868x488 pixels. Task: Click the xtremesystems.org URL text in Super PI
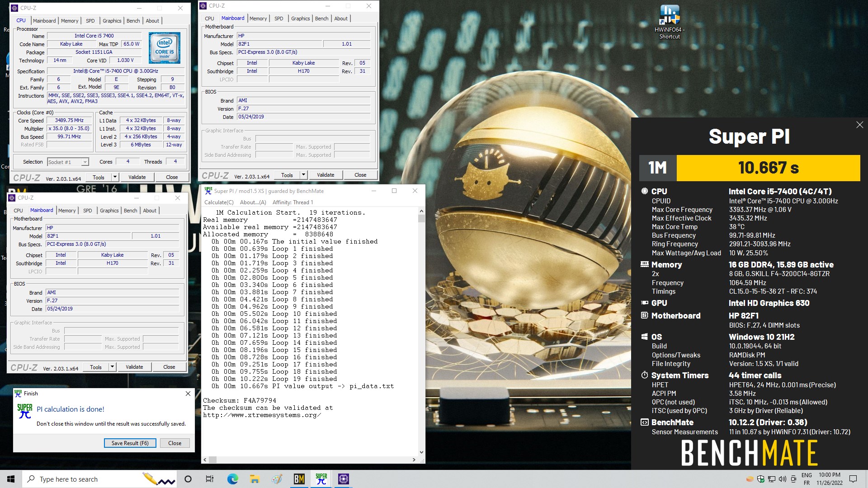[x=262, y=415]
